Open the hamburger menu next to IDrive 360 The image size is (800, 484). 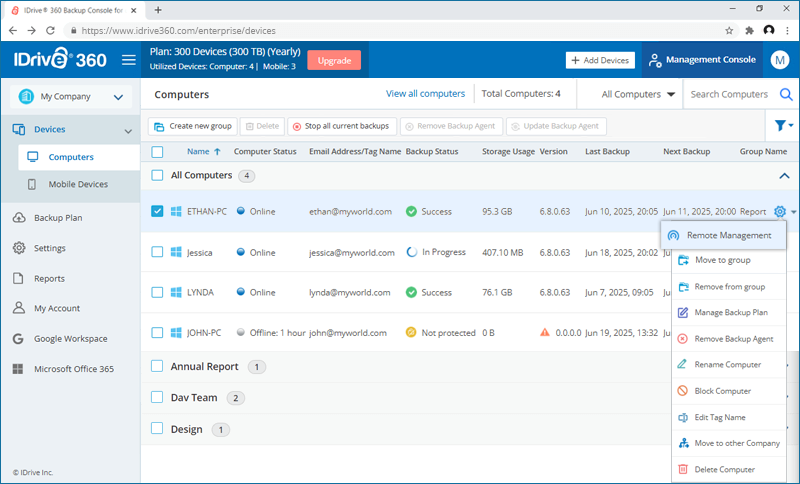point(129,60)
